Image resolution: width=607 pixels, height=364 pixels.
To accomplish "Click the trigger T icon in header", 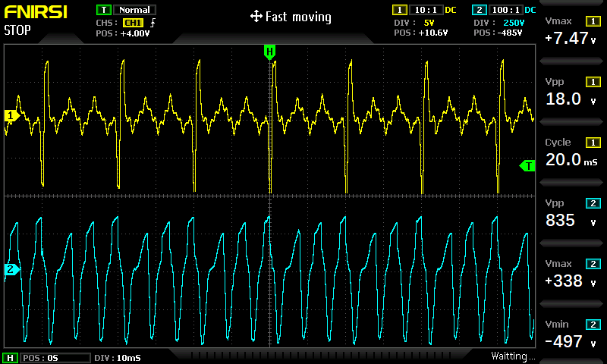I will pyautogui.click(x=103, y=10).
